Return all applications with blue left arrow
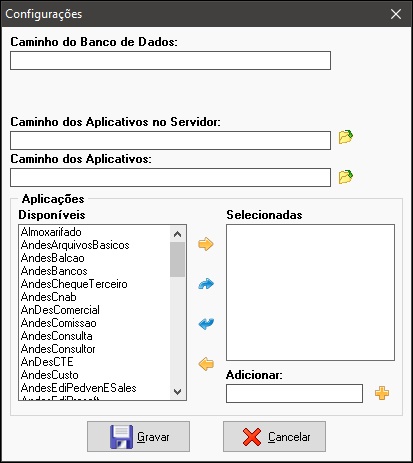 [206, 324]
